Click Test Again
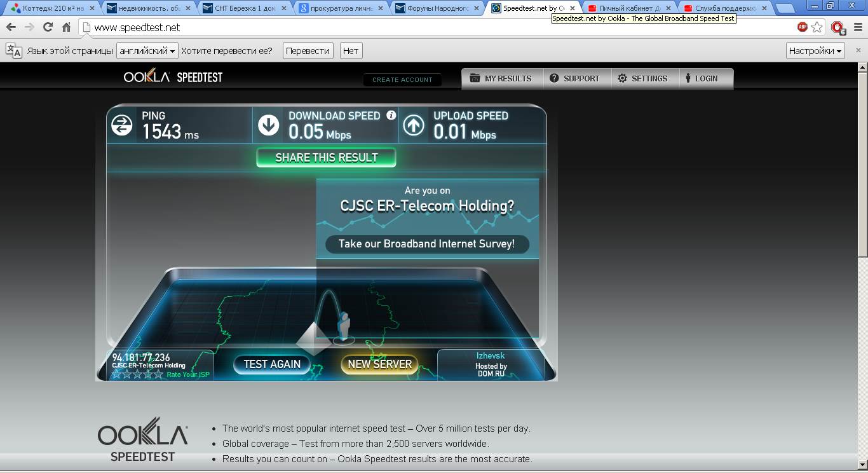 coord(272,364)
